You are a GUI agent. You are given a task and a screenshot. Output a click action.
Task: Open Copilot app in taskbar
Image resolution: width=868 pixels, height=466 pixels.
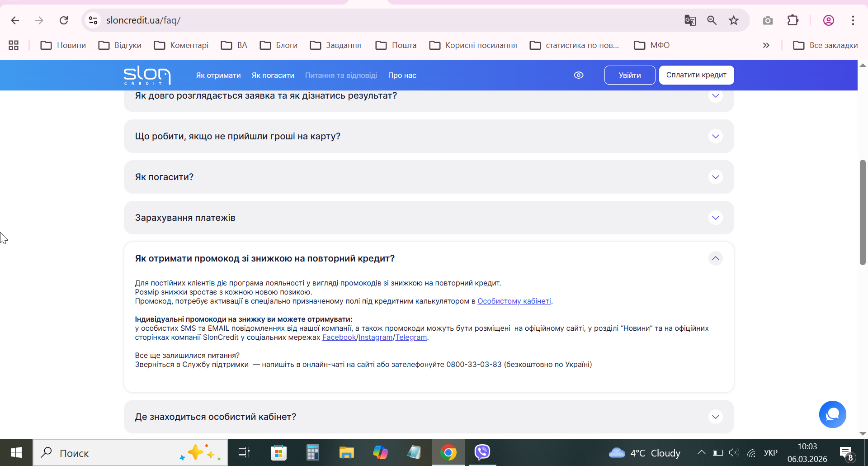click(x=380, y=452)
